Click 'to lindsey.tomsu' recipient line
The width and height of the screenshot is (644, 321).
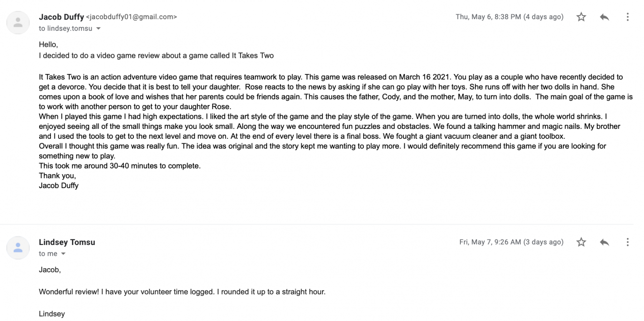[x=65, y=29]
